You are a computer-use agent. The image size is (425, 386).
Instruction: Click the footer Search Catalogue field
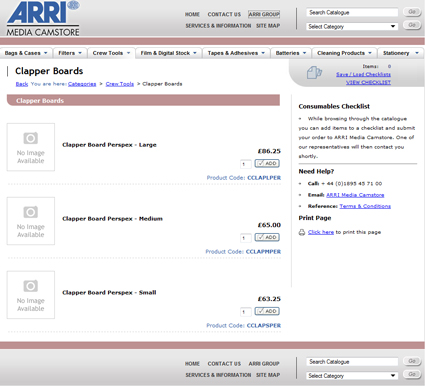(352, 362)
